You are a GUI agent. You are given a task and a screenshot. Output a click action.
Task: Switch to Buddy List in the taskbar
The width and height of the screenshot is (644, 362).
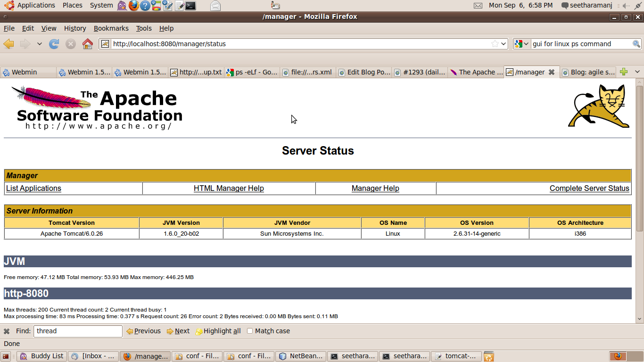[x=41, y=356]
